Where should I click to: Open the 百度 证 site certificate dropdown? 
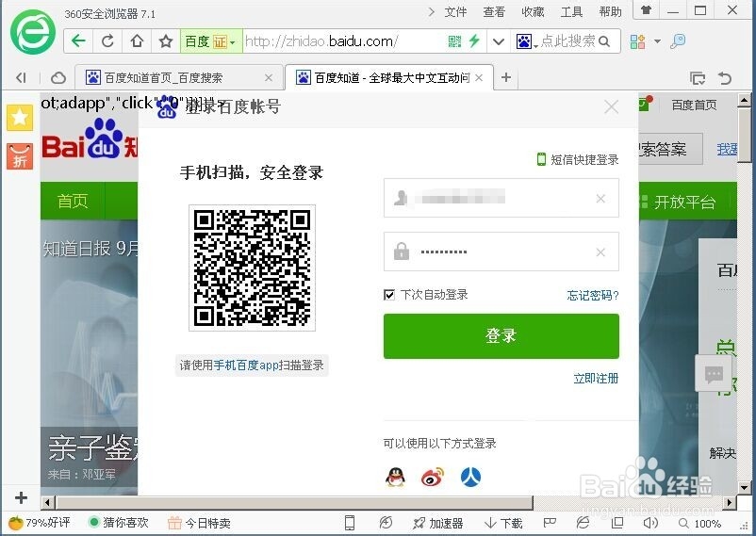tap(211, 41)
